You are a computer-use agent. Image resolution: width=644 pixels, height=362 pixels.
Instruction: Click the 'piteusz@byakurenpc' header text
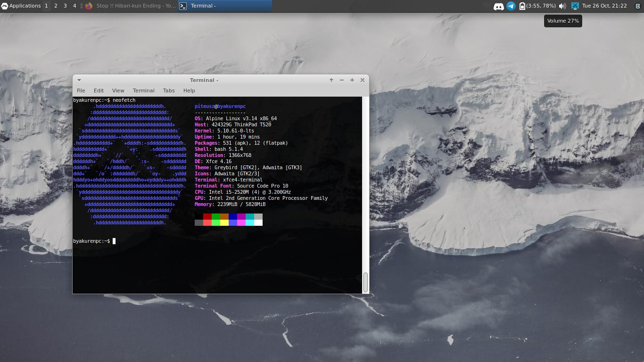pos(220,107)
